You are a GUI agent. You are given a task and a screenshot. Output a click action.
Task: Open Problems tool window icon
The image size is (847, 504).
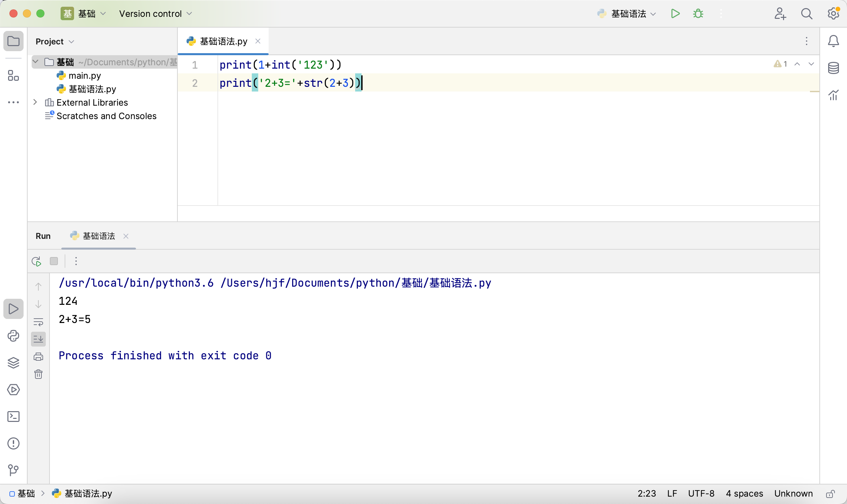tap(13, 443)
